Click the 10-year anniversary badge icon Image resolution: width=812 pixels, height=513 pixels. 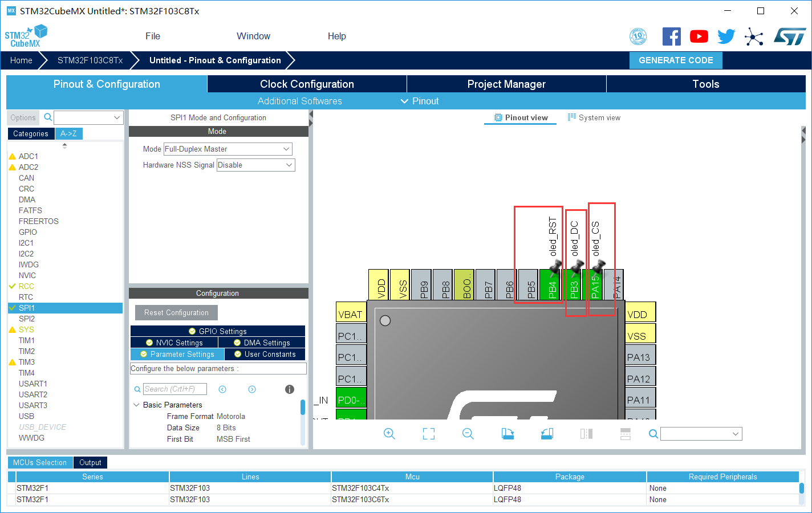tap(638, 36)
